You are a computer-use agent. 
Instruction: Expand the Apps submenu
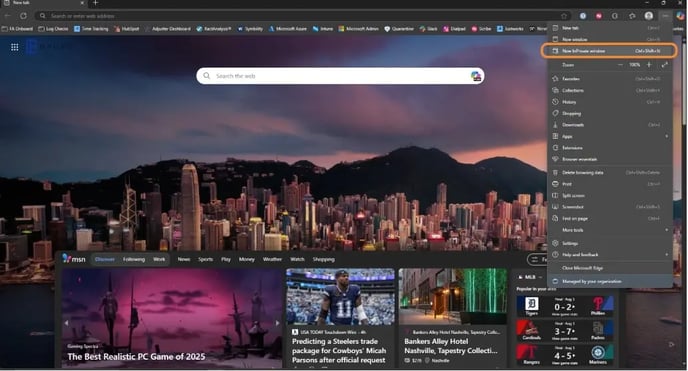tap(609, 136)
